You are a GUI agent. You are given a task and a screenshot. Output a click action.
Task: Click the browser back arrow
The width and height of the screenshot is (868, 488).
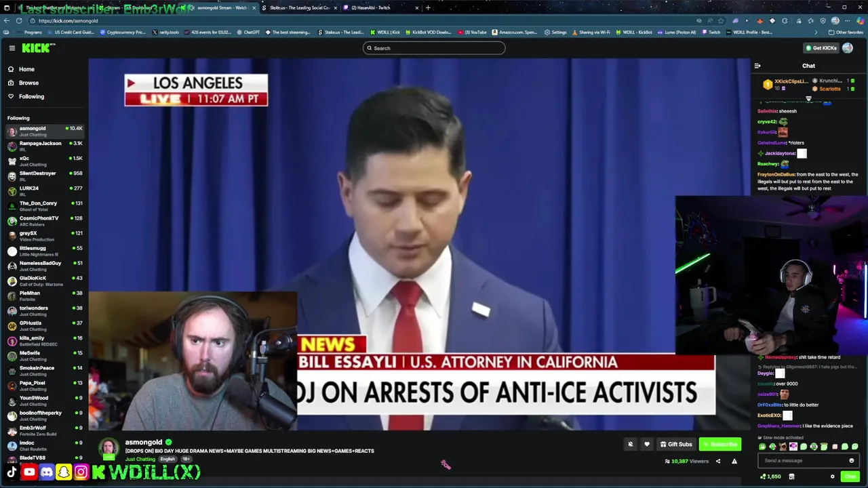[7, 20]
